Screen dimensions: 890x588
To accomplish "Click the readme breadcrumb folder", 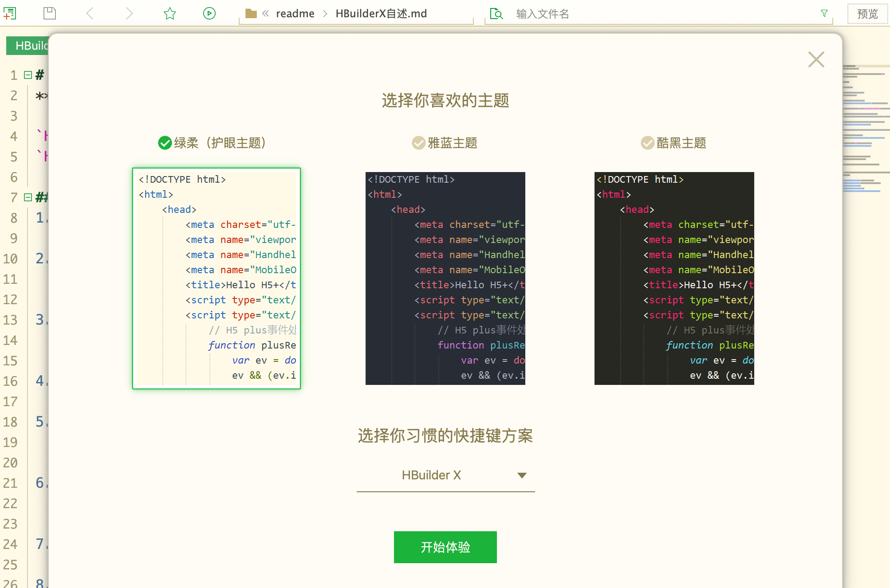I will (295, 14).
